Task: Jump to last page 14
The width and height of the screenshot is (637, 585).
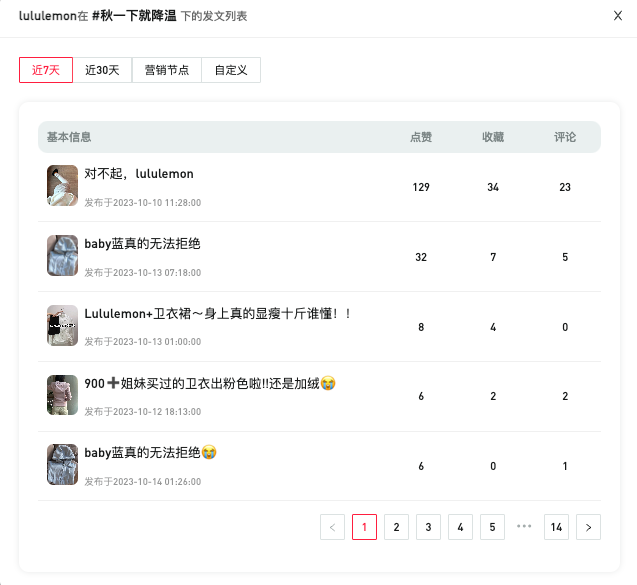Action: pyautogui.click(x=556, y=527)
